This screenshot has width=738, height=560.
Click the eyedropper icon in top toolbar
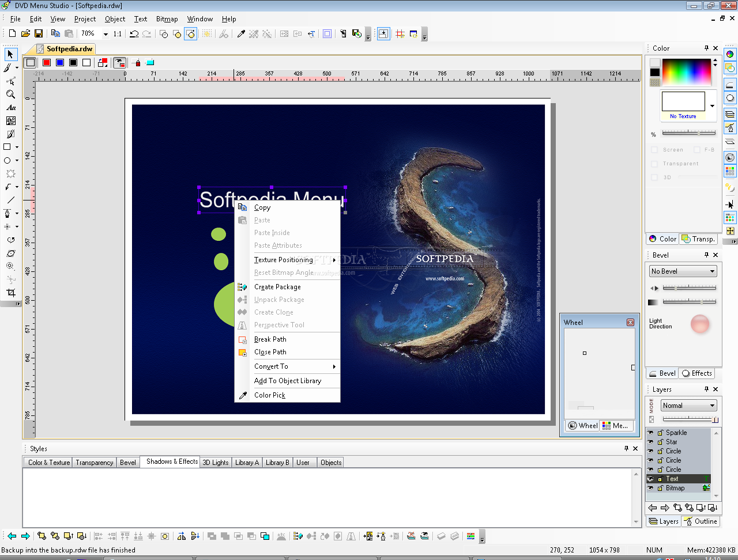pos(241,34)
